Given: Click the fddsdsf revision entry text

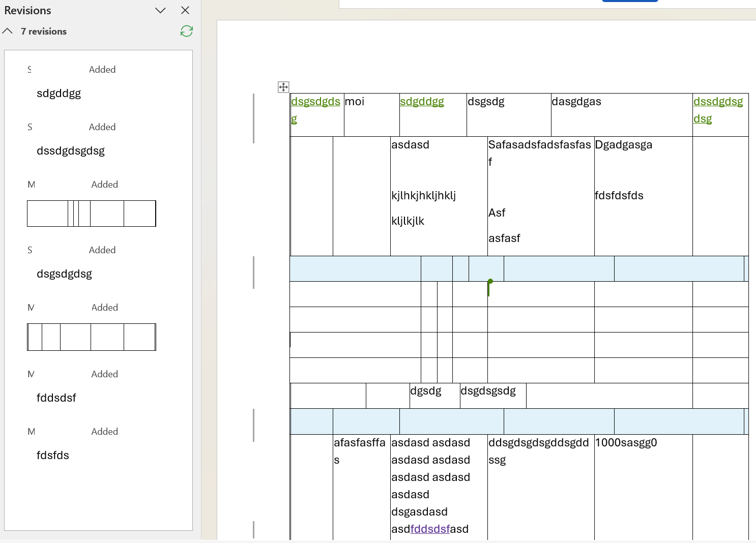Looking at the screenshot, I should pyautogui.click(x=56, y=398).
